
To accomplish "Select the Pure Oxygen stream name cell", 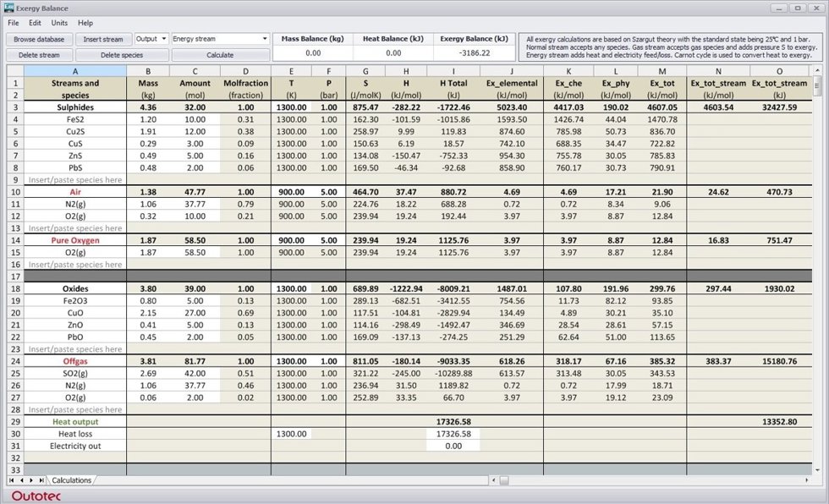I will click(x=75, y=240).
